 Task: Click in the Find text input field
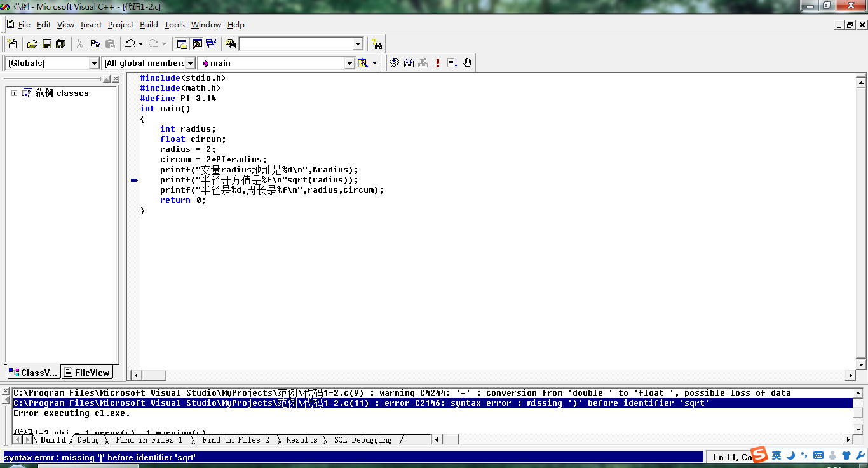295,44
